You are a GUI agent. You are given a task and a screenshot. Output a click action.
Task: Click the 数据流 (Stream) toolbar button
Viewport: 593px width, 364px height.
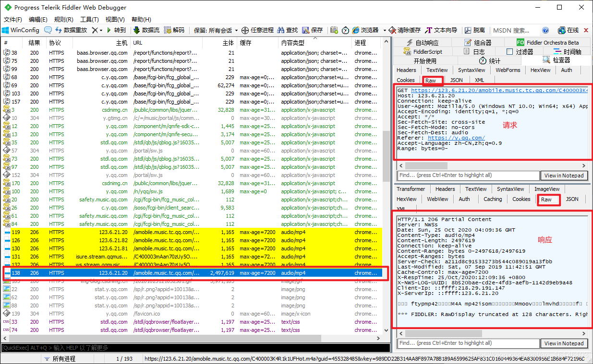click(146, 30)
